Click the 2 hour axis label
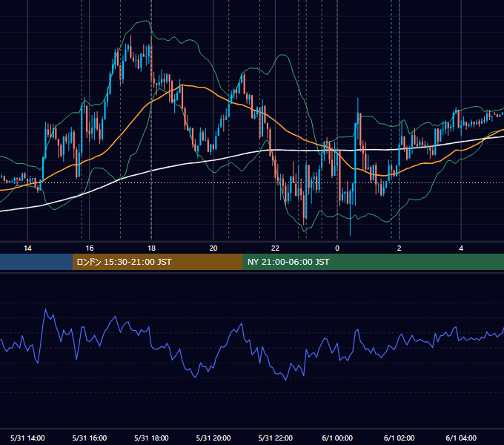Viewport: 504px width, 445px height. click(x=399, y=248)
